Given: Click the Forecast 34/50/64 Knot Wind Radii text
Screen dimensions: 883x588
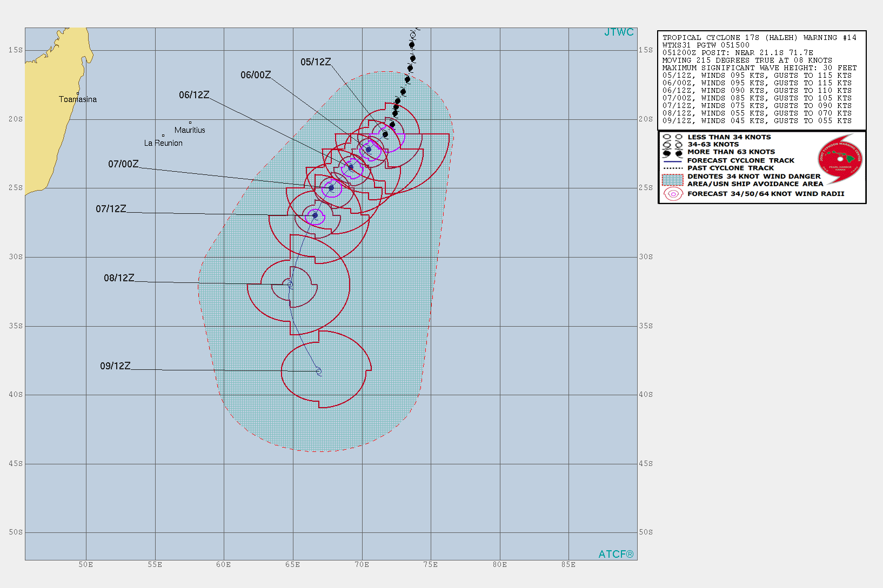Looking at the screenshot, I should (x=766, y=194).
